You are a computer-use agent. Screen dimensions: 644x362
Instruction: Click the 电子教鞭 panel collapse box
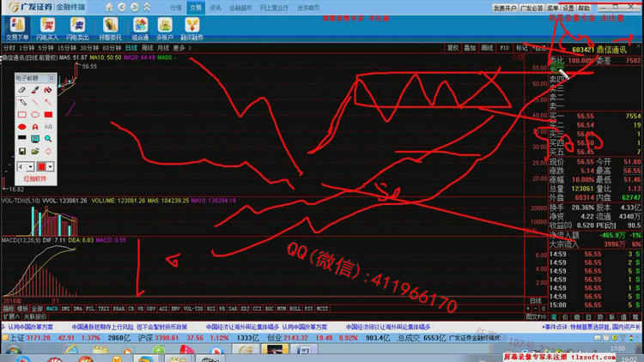tap(52, 78)
